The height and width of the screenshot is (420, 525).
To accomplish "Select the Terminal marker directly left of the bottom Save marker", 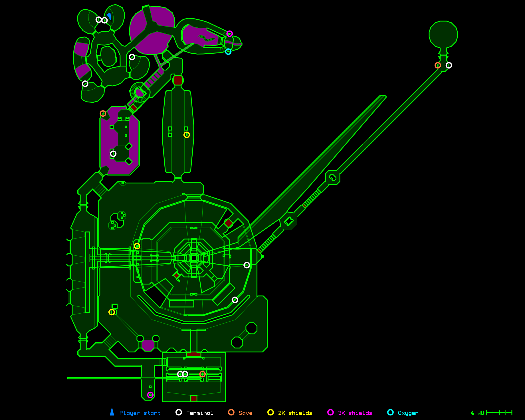I will point(185,374).
